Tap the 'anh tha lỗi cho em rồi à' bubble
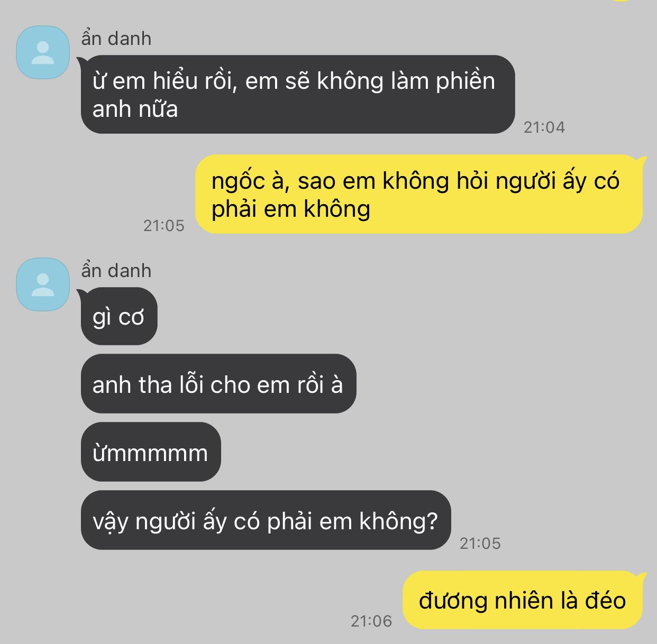This screenshot has width=657, height=644. coord(218,384)
